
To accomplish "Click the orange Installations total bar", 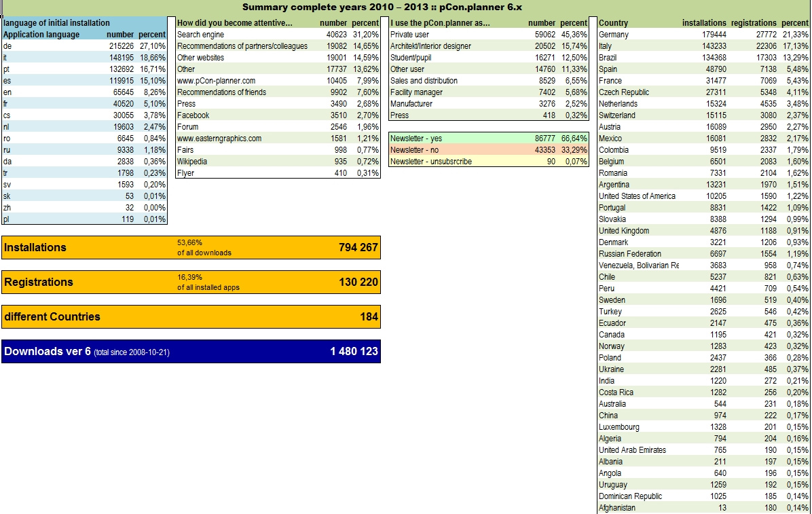I will [x=191, y=248].
